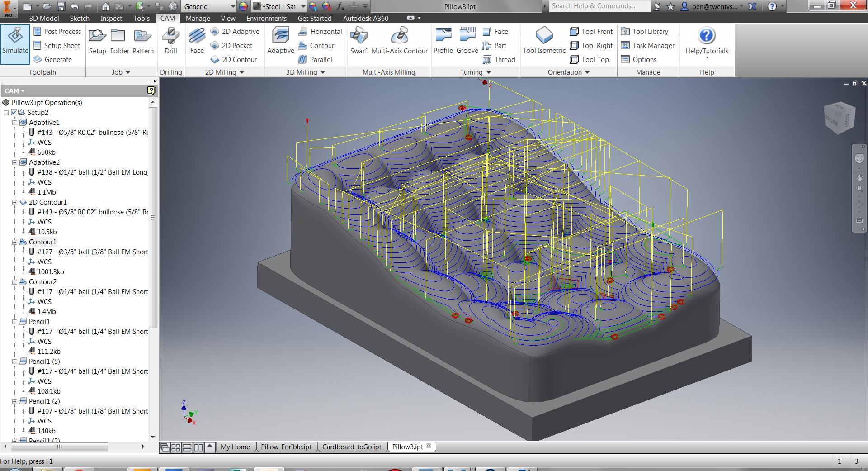Viewport: 868px width, 471px height.
Task: Open the signed-in account menu
Action: (x=712, y=6)
